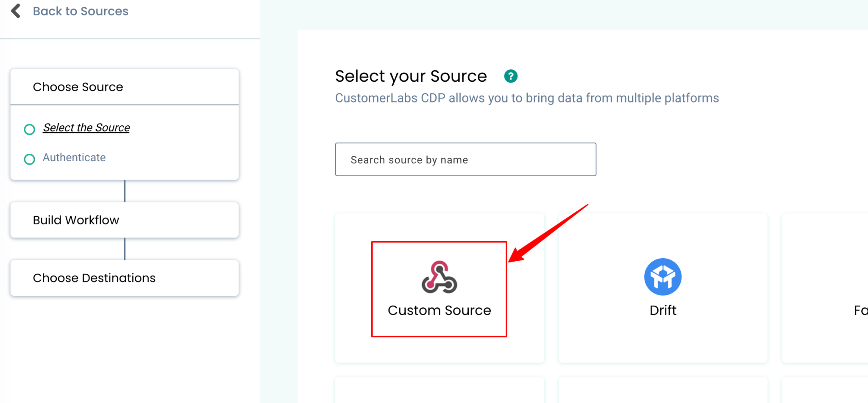Open the Authenticate step

tap(74, 157)
